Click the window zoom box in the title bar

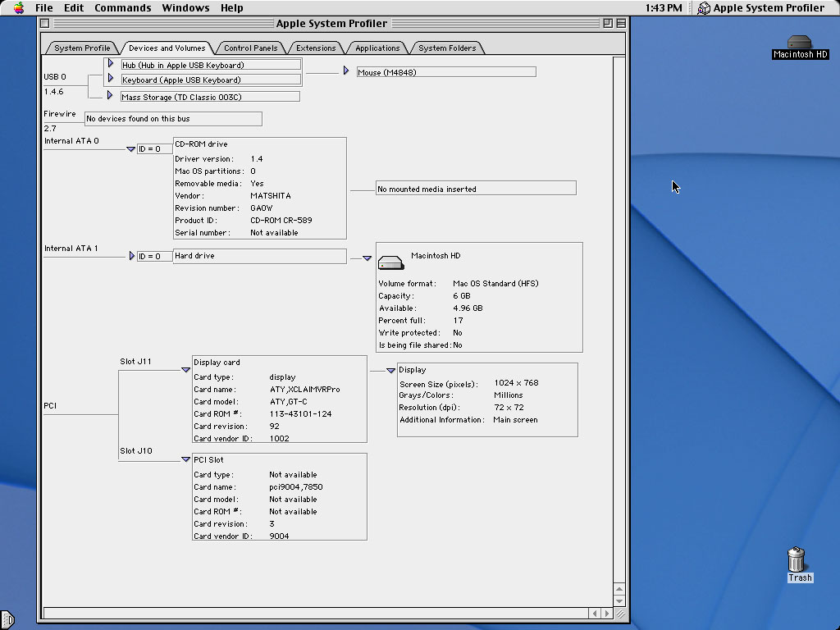tap(608, 23)
